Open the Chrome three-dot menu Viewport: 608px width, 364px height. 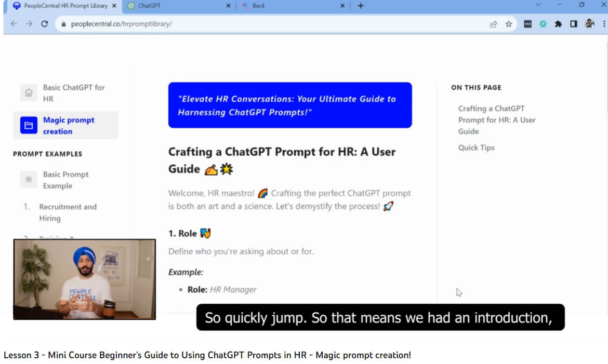pos(604,24)
